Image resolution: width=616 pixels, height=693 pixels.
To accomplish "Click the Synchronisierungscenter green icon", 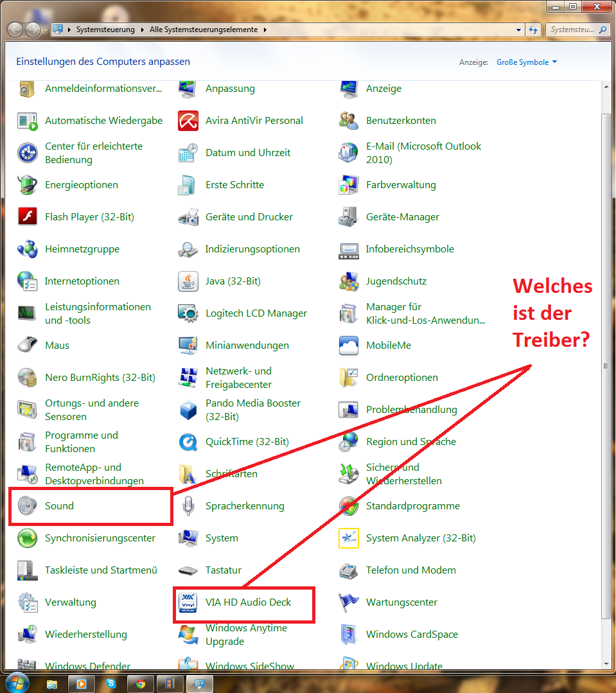I will (x=28, y=538).
